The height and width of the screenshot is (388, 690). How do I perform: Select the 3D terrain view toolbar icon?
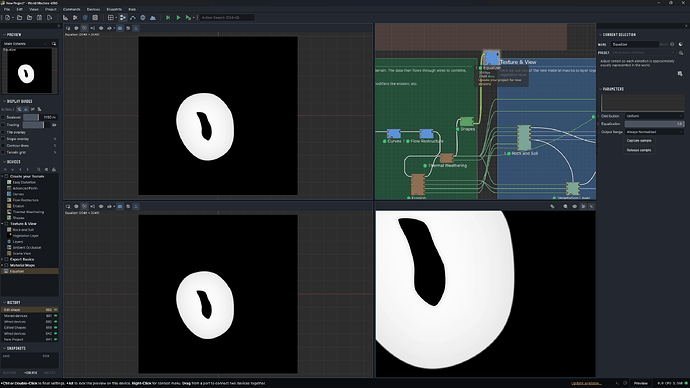pyautogui.click(x=153, y=18)
